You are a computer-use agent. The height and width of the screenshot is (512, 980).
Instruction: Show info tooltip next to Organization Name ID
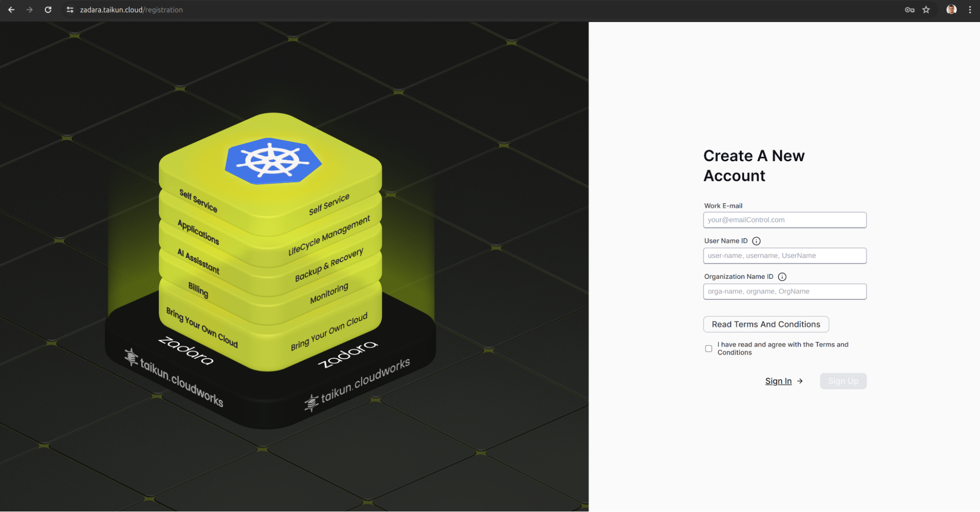click(x=782, y=277)
